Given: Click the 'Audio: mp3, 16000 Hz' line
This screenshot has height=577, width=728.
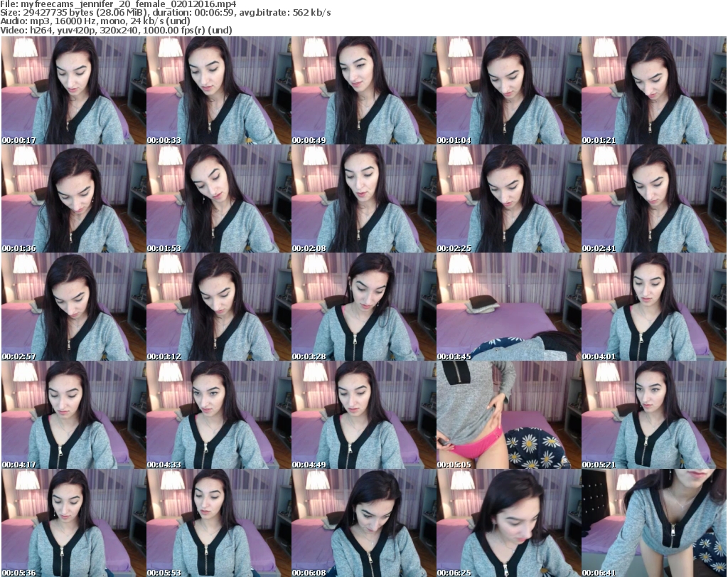Looking at the screenshot, I should tap(95, 21).
